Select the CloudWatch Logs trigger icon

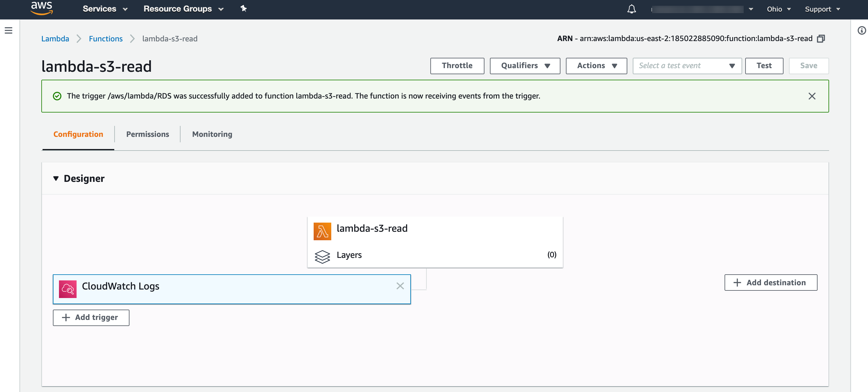(68, 289)
